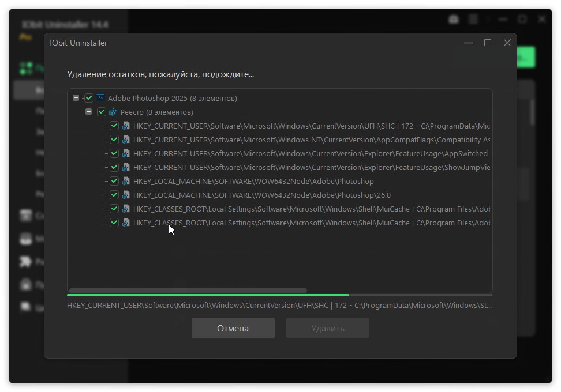Collapse the Adobe Photoshop 2025 tree node
The height and width of the screenshot is (392, 561).
click(x=76, y=98)
